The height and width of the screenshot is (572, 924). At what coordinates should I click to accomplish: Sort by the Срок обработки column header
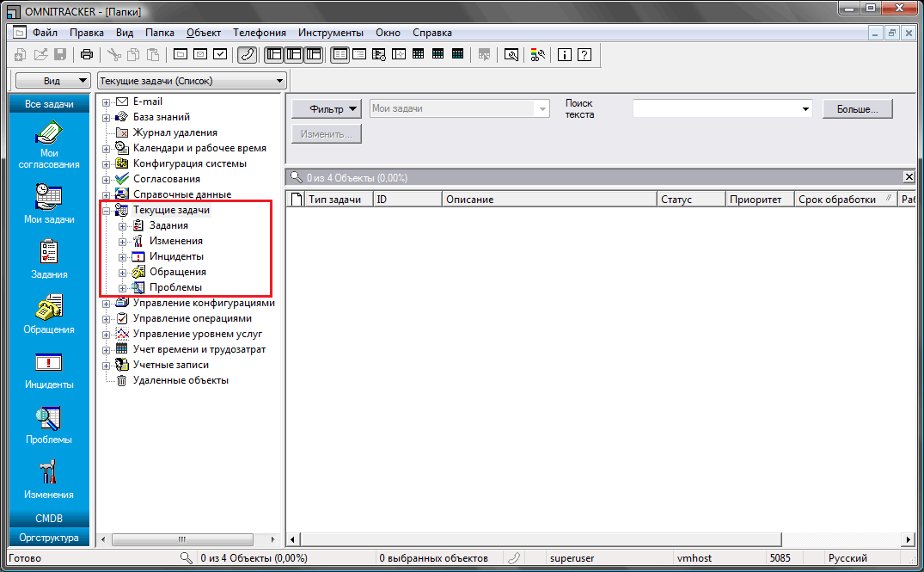[x=844, y=200]
